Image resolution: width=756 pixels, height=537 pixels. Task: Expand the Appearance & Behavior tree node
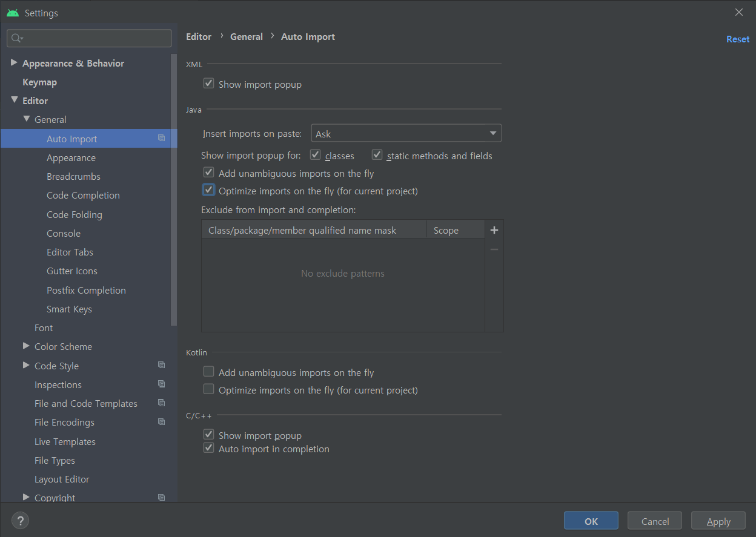point(14,62)
